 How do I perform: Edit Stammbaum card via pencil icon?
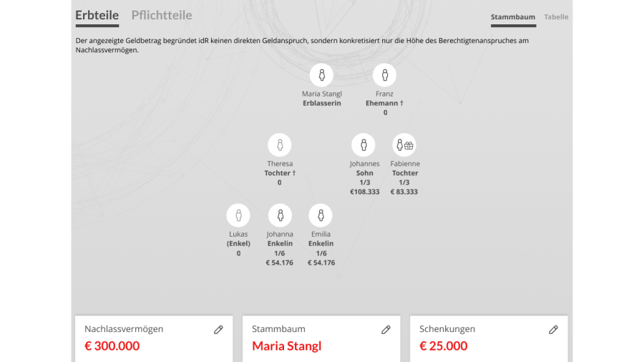tap(386, 330)
